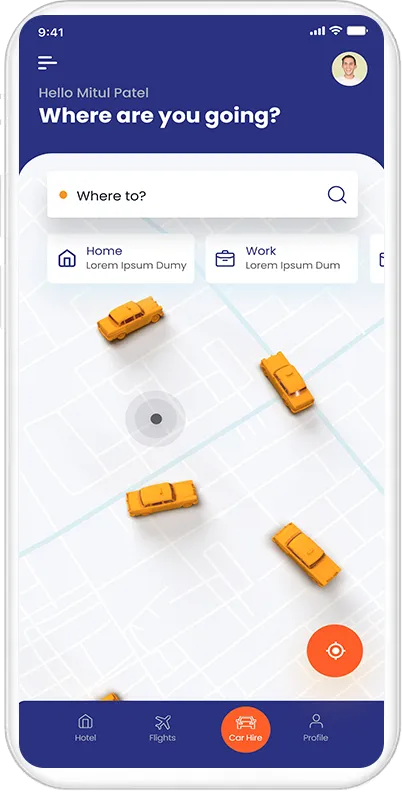
Task: Tap the briefcase icon on the Work card
Action: (x=225, y=259)
